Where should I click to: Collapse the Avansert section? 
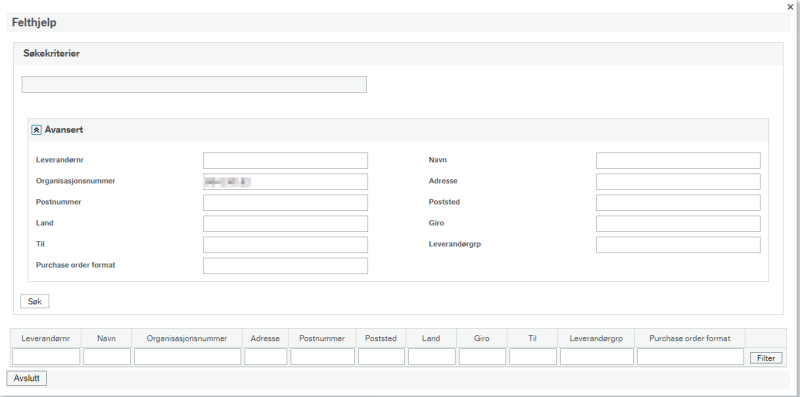36,130
